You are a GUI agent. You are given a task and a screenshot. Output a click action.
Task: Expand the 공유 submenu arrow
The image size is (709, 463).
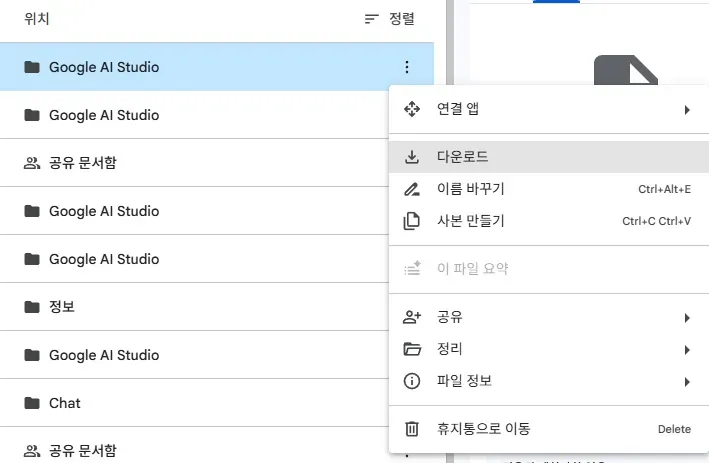coord(687,317)
